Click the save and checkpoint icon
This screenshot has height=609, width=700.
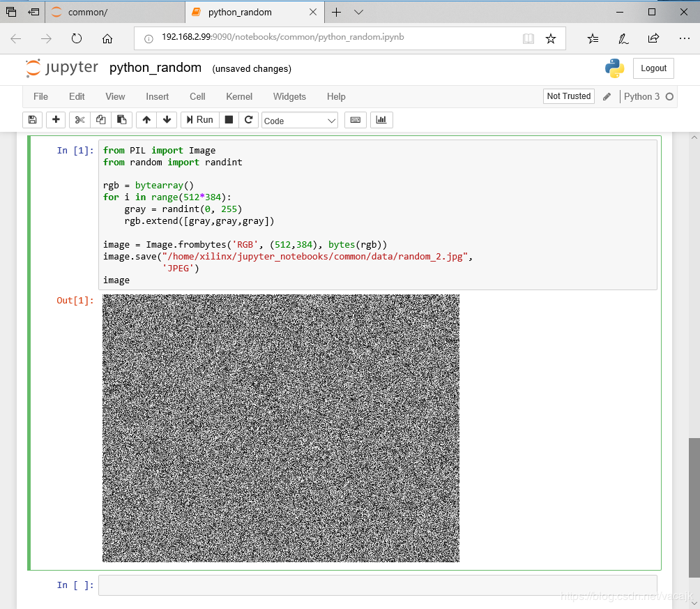(x=32, y=120)
